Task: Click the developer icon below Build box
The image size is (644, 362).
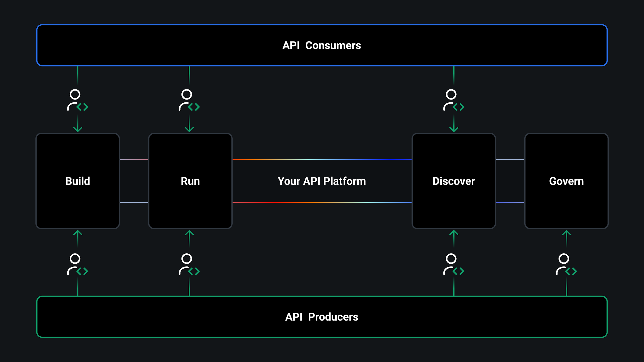Action: click(x=77, y=264)
